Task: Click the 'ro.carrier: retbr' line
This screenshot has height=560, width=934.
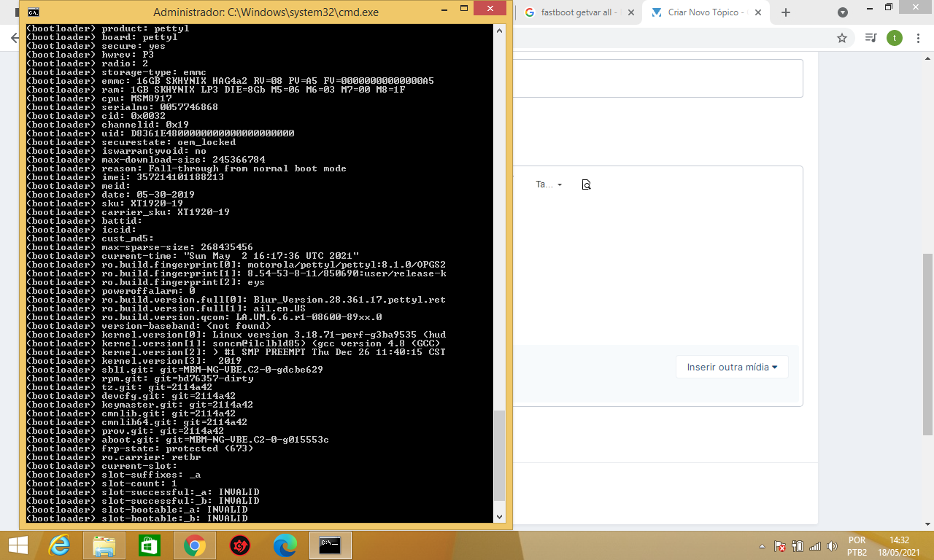Action: pyautogui.click(x=113, y=457)
